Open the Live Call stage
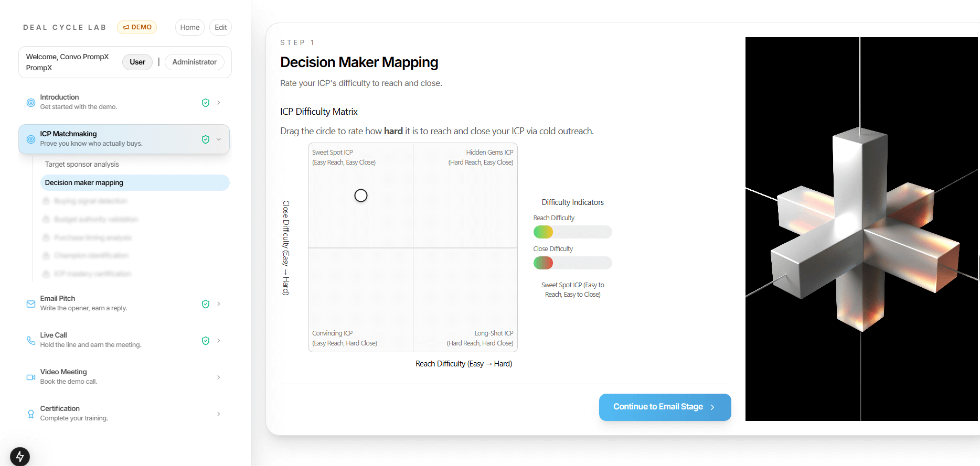Viewport: 980px width, 466px height. 124,340
